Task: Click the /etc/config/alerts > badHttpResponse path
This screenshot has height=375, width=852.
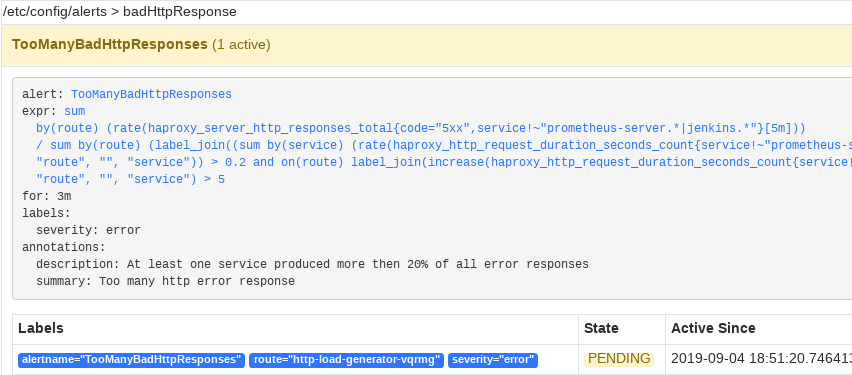Action: (119, 11)
